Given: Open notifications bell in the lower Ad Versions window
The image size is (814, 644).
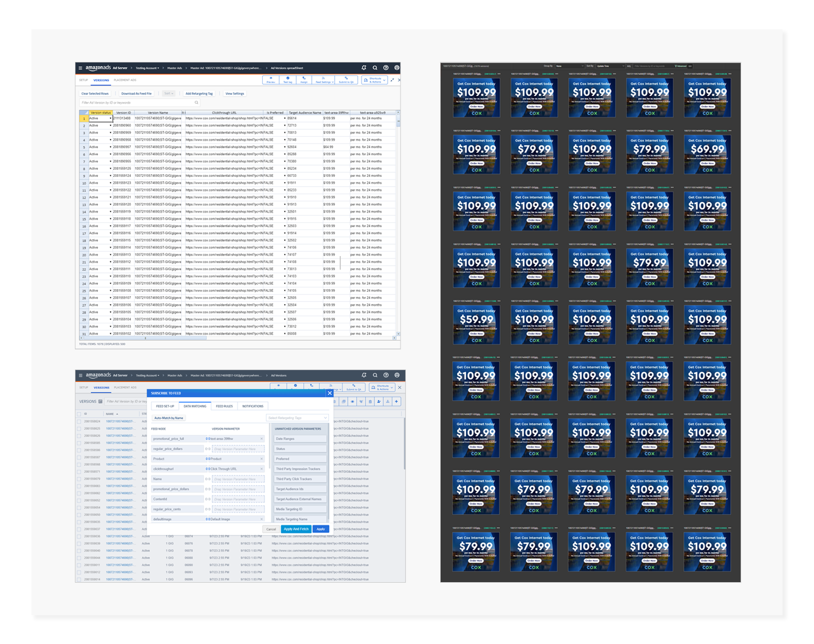Looking at the screenshot, I should (364, 375).
